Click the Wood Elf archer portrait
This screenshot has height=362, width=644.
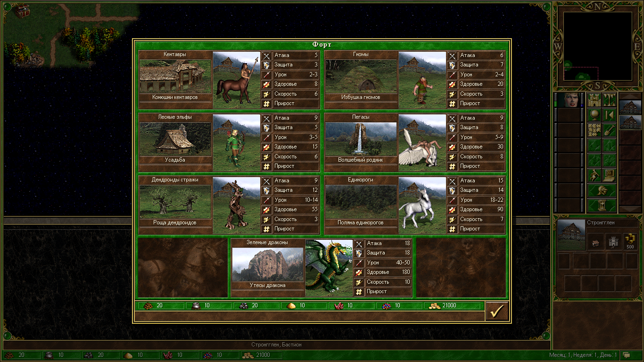236,142
